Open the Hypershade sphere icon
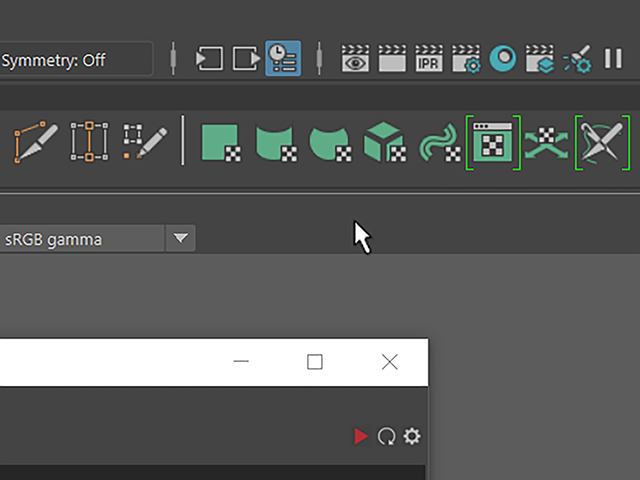 coord(502,59)
